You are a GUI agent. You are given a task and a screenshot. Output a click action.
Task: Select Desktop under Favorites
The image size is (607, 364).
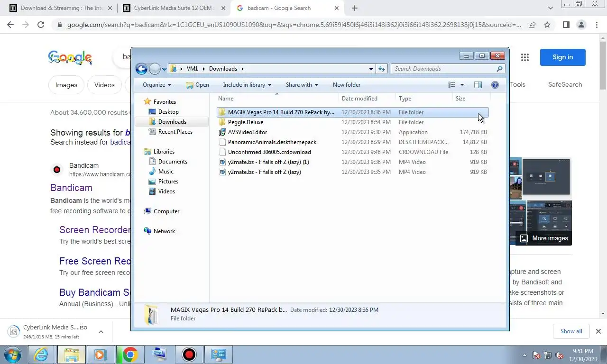click(x=168, y=112)
